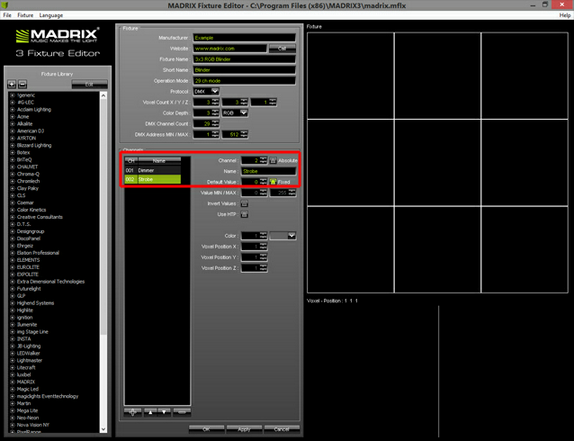Image resolution: width=574 pixels, height=441 pixels.
Task: Click the Edit button in Fixture Library
Action: (x=89, y=85)
